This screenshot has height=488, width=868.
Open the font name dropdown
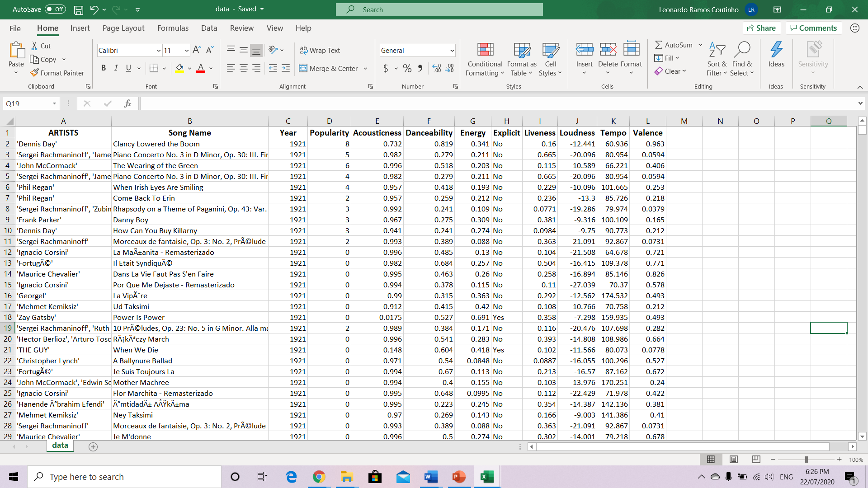(159, 51)
